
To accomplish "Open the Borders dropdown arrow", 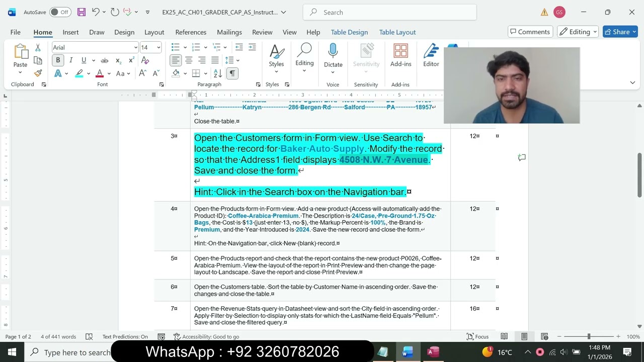I will 206,73.
